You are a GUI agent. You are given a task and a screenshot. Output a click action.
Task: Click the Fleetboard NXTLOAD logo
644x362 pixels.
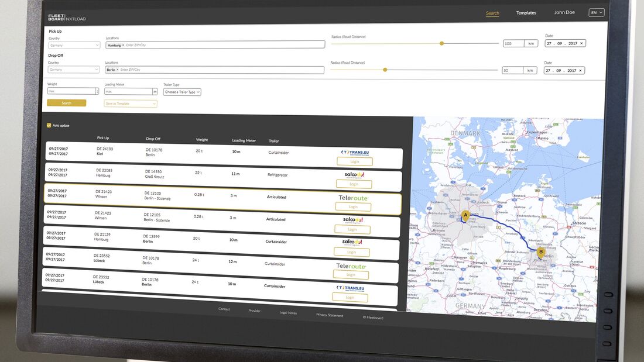point(67,18)
